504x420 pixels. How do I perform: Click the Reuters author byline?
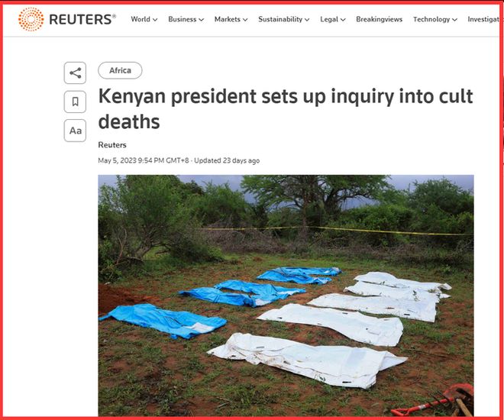pos(112,145)
